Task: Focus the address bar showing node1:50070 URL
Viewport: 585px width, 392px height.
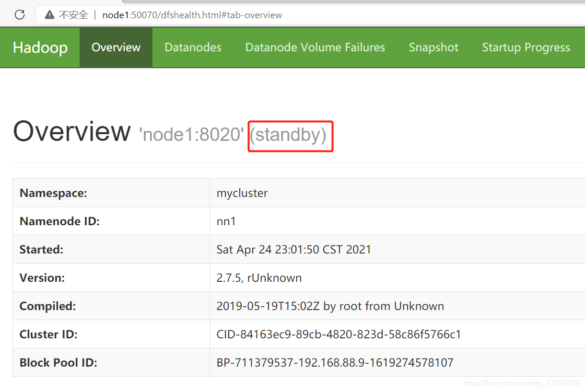Action: pos(192,15)
